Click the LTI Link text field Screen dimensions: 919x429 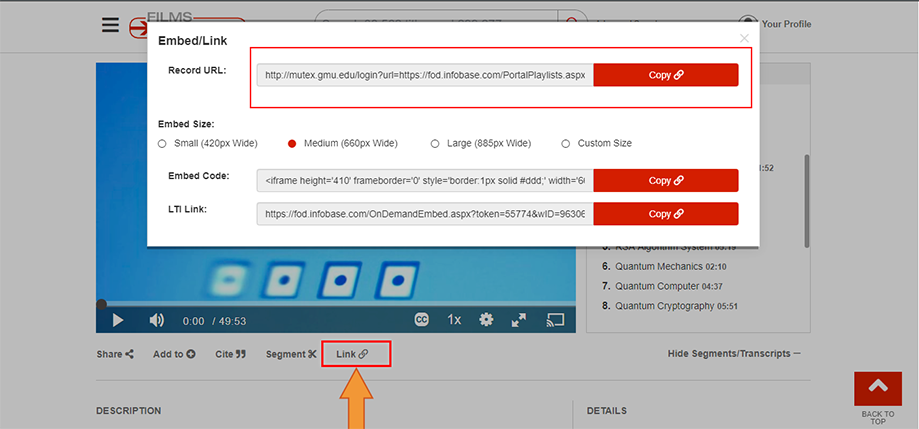pyautogui.click(x=425, y=214)
